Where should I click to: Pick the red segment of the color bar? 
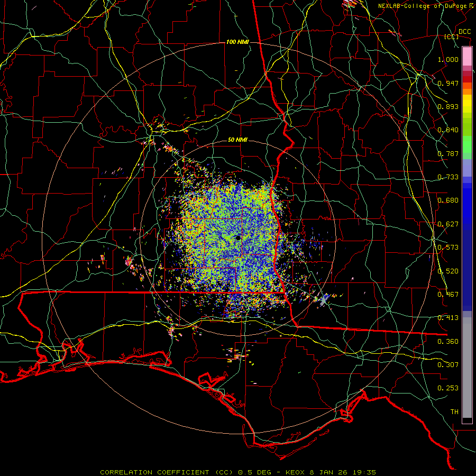pos(467,79)
